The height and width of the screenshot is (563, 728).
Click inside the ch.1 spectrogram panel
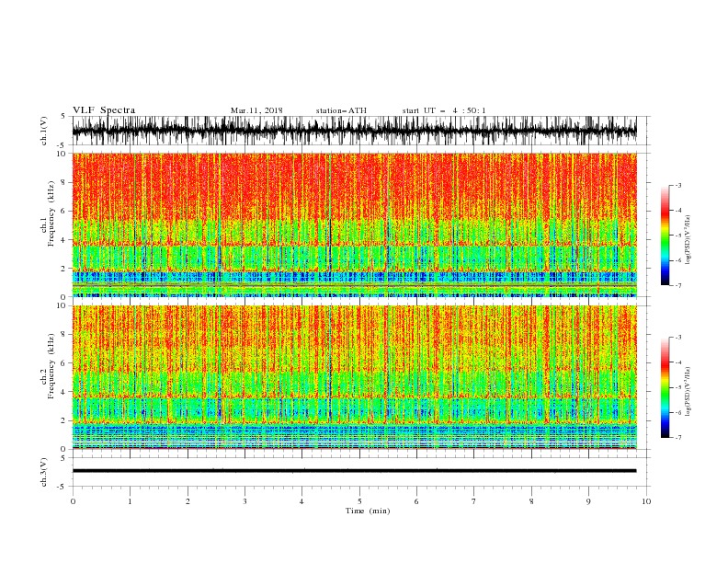[x=354, y=224]
